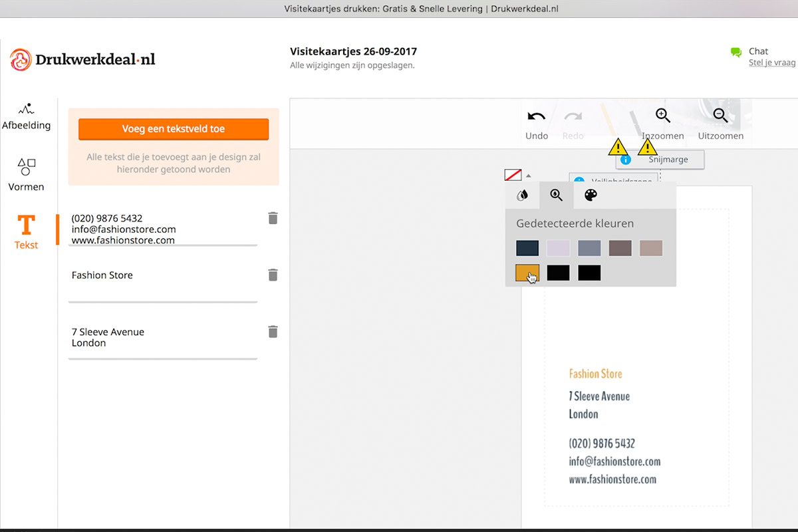Screen dimensions: 798x532
Task: Open the palette icon in the color popup
Action: (590, 195)
